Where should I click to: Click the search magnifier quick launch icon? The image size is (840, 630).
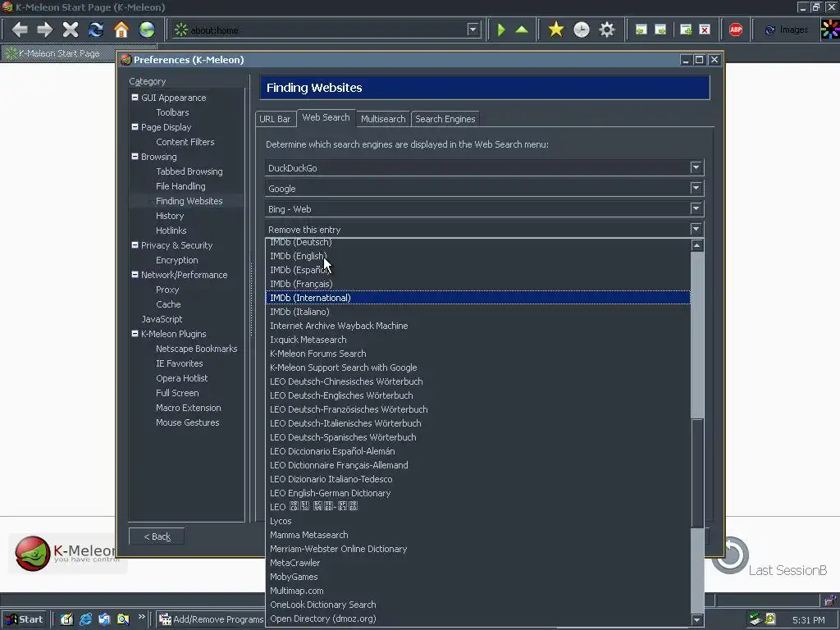(123, 619)
